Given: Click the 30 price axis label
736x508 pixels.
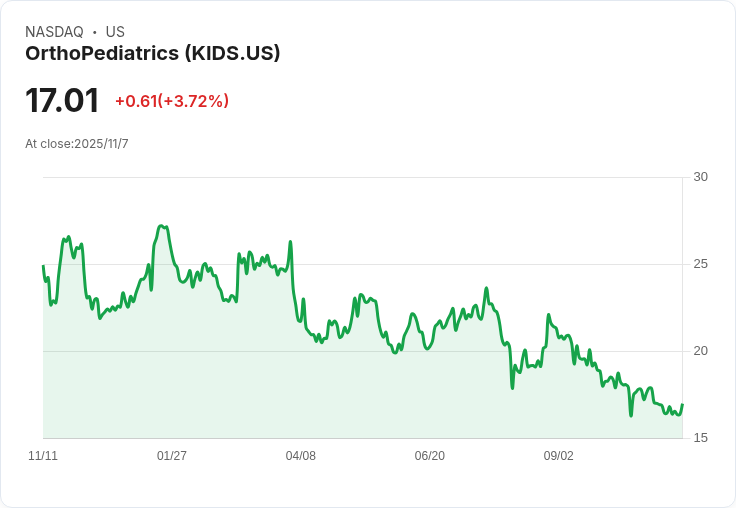Looking at the screenshot, I should pyautogui.click(x=700, y=177).
